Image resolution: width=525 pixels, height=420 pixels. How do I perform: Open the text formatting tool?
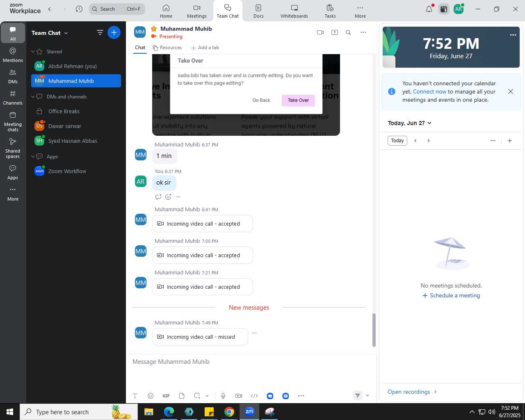click(x=135, y=396)
